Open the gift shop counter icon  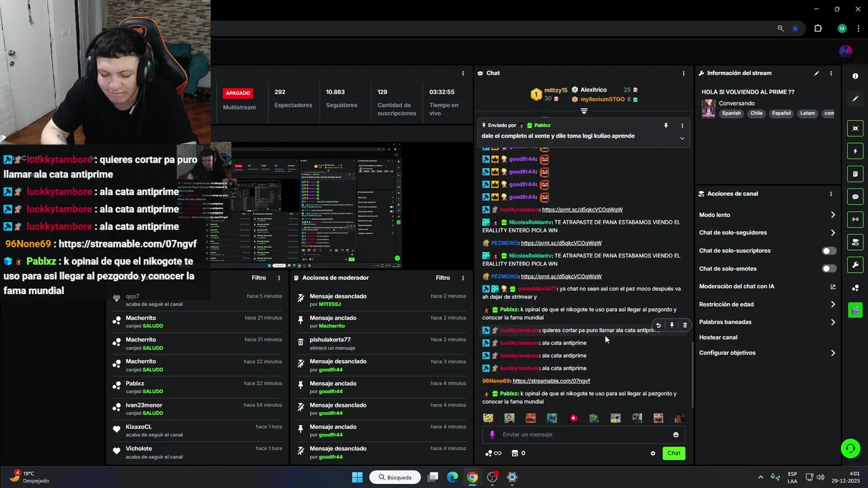point(518,453)
